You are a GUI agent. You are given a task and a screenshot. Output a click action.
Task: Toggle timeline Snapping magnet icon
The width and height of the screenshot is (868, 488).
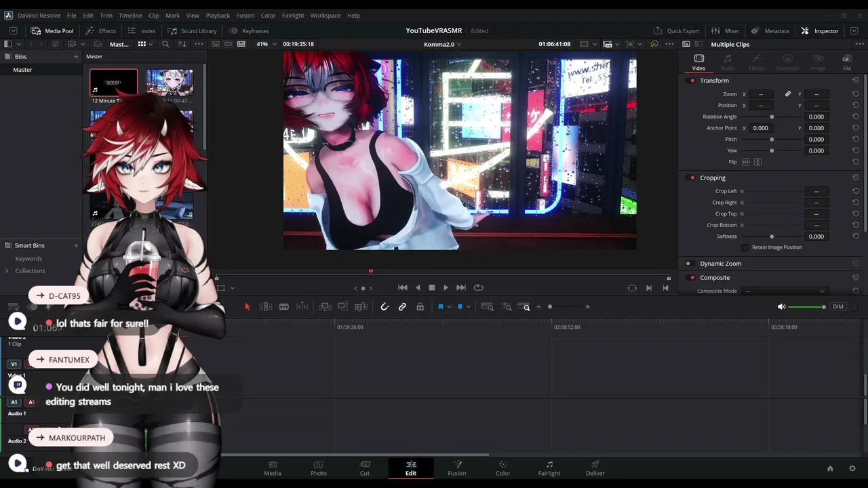[x=384, y=307]
